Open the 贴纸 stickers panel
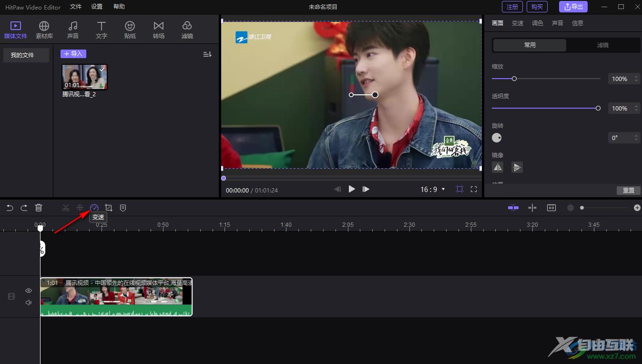 pyautogui.click(x=130, y=30)
